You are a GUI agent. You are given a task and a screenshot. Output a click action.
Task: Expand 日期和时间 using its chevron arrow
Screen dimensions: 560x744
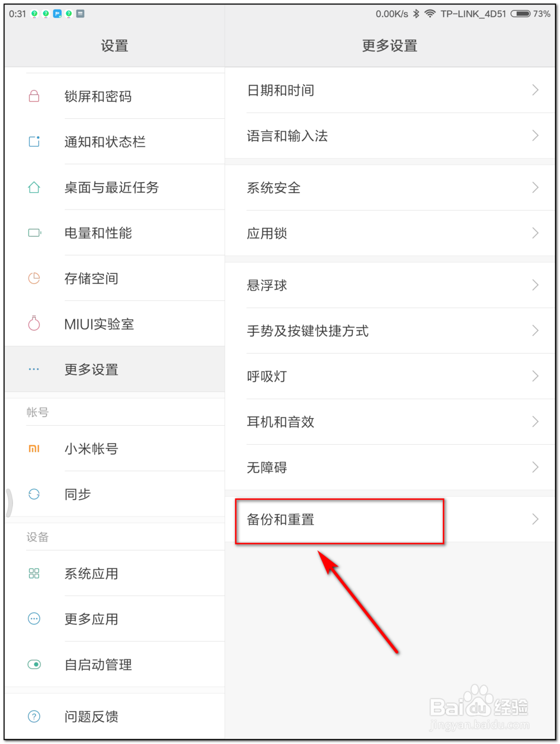click(535, 90)
